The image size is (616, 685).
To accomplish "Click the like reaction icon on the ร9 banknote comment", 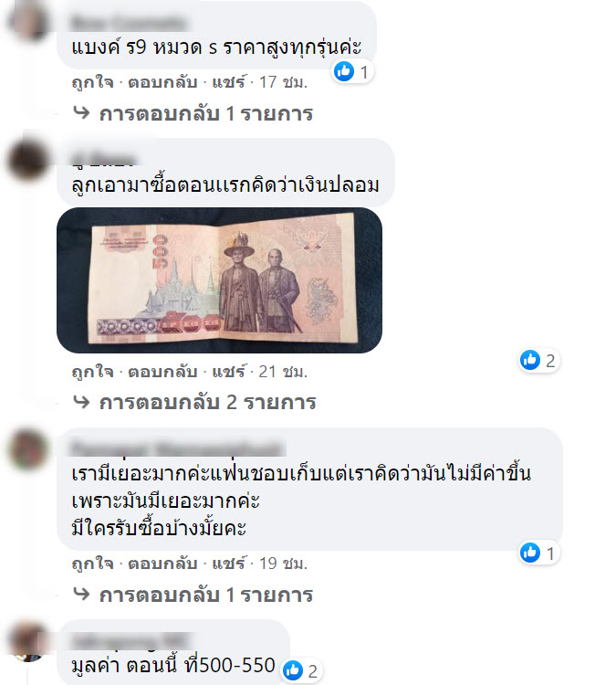I will [x=344, y=71].
